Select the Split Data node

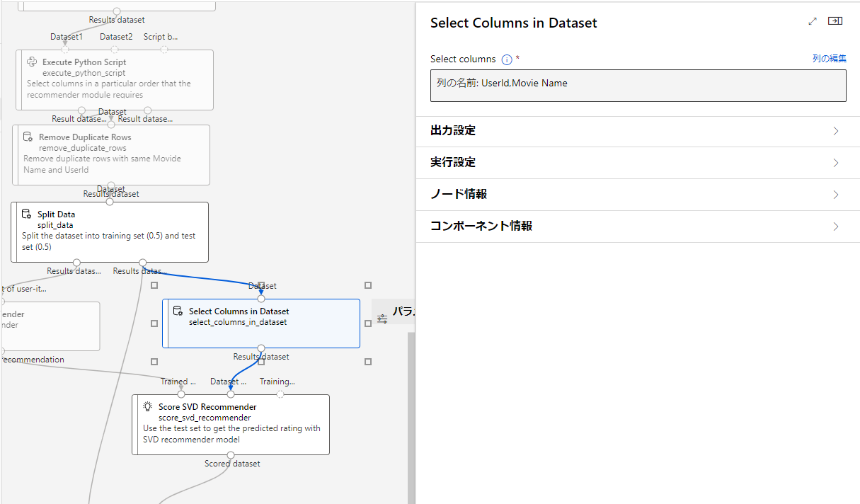(110, 232)
